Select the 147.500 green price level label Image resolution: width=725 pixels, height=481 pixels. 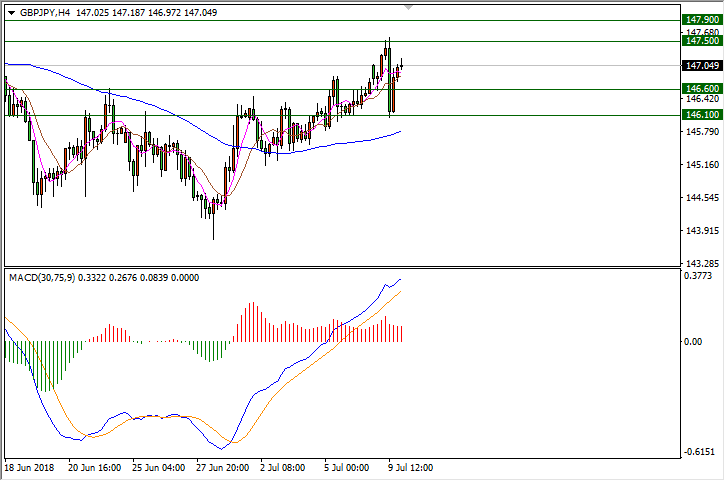702,41
